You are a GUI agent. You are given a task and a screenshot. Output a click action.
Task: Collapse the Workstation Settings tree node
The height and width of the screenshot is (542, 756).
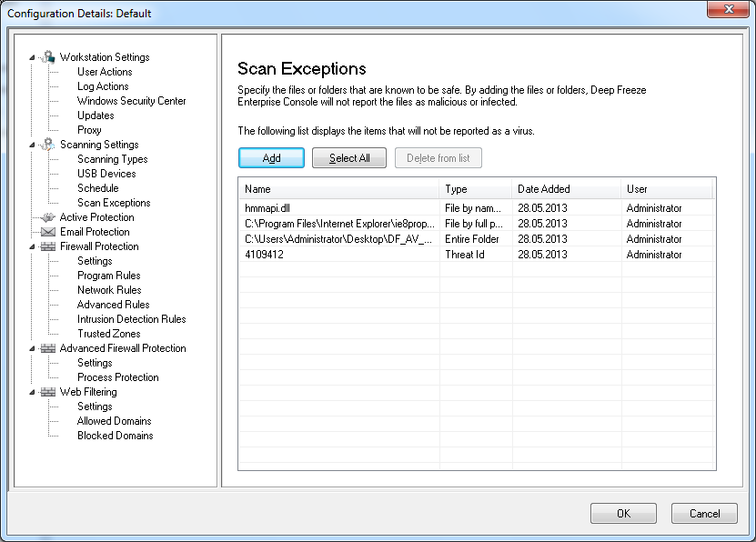33,58
